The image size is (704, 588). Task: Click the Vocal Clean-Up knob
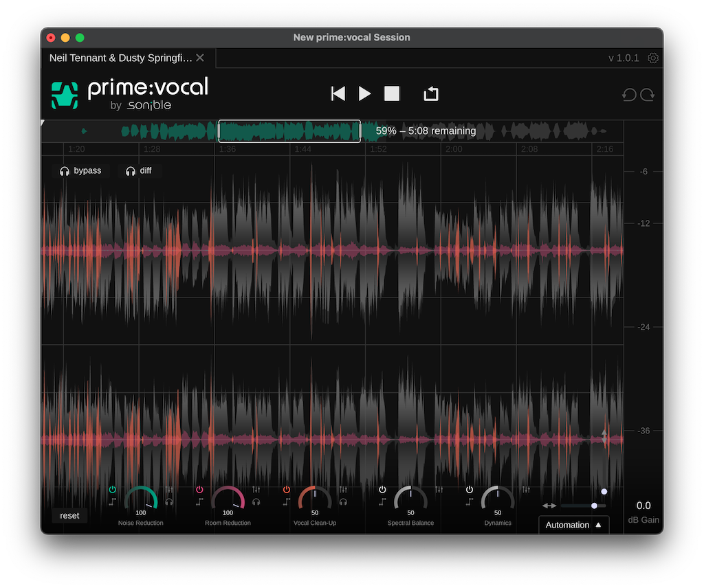315,499
